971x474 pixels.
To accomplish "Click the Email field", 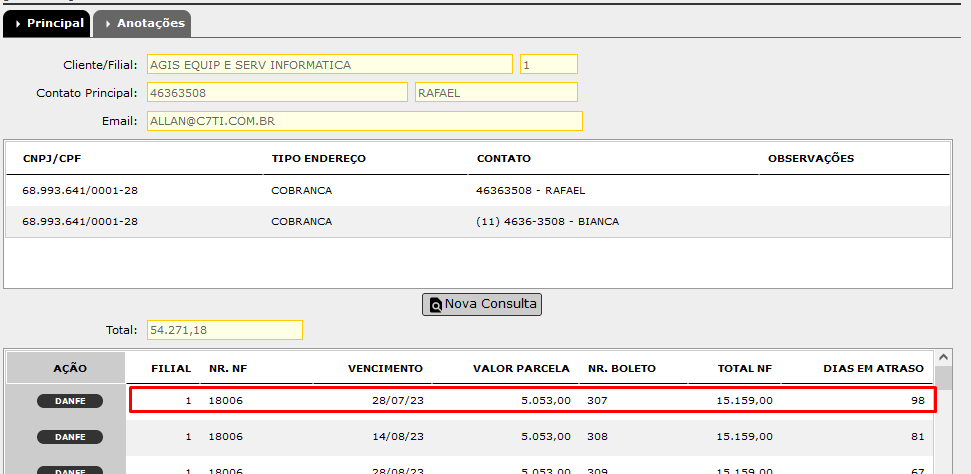I will pyautogui.click(x=365, y=121).
